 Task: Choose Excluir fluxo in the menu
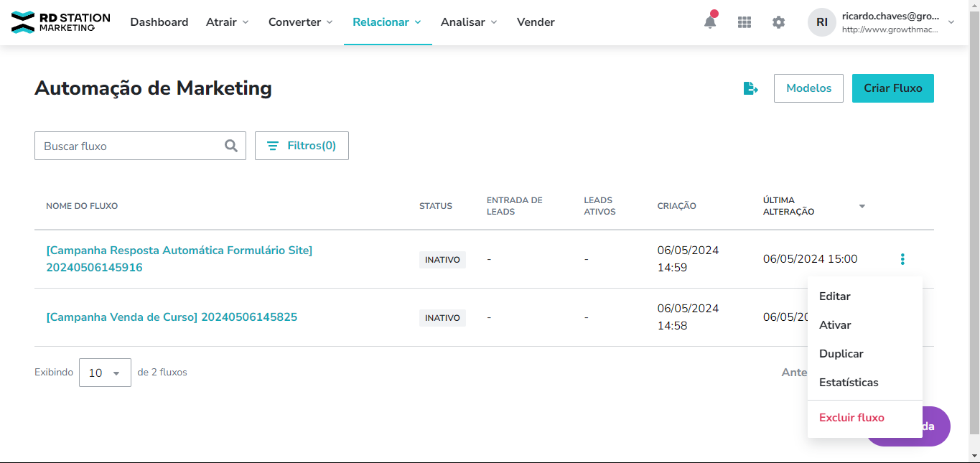851,418
